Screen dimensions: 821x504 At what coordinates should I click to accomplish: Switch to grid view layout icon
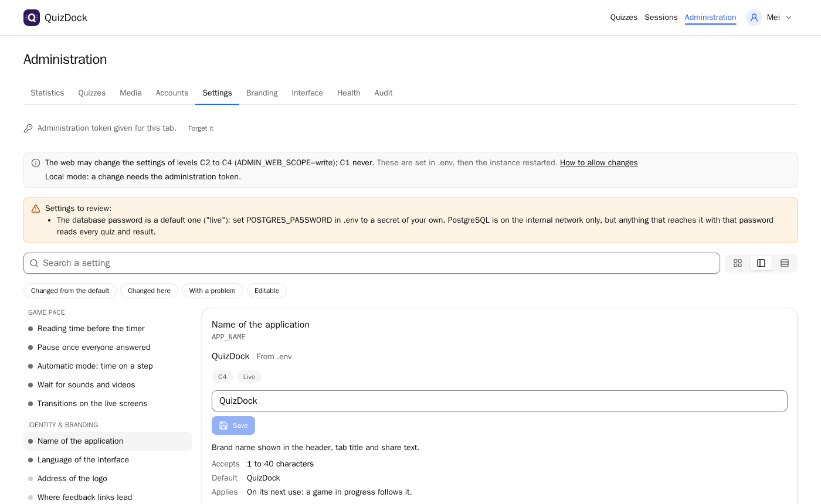(738, 263)
